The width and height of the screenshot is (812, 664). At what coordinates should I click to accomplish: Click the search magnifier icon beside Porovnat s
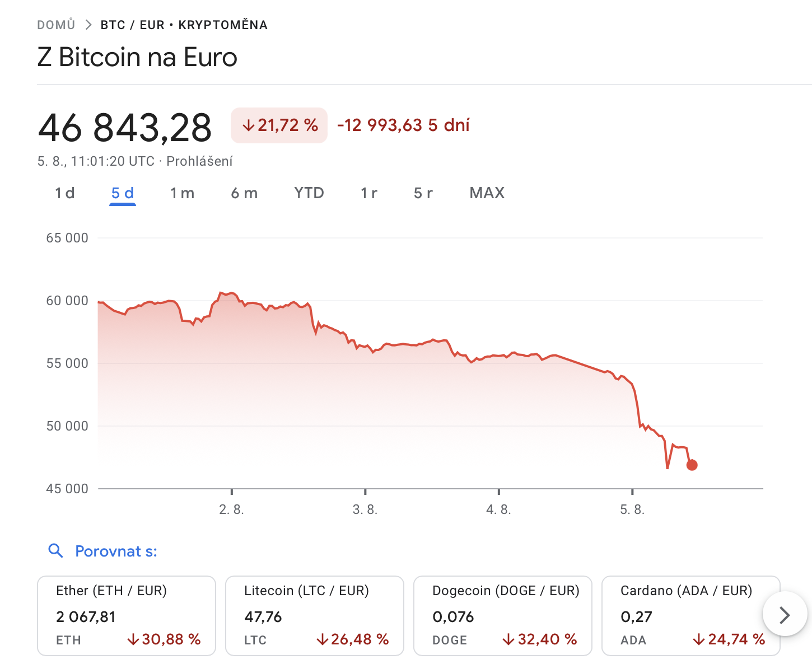pos(55,551)
